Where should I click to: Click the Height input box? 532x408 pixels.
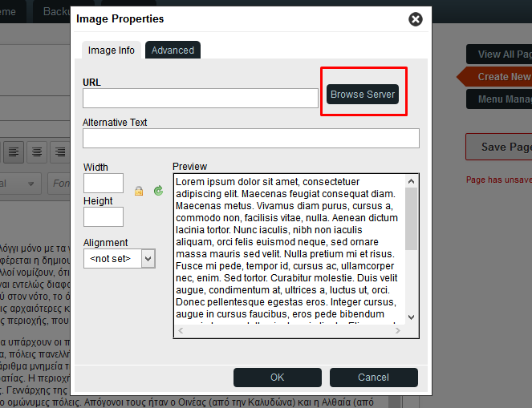coord(104,217)
